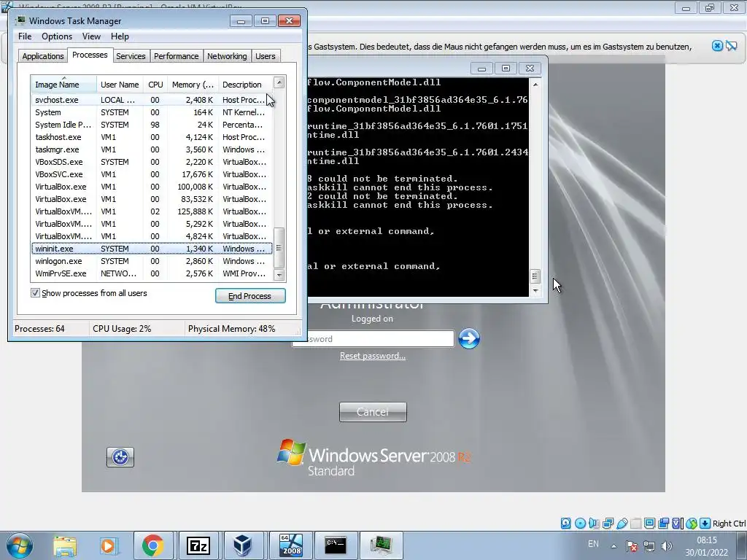Select the winlogon.exe process row

pos(152,261)
